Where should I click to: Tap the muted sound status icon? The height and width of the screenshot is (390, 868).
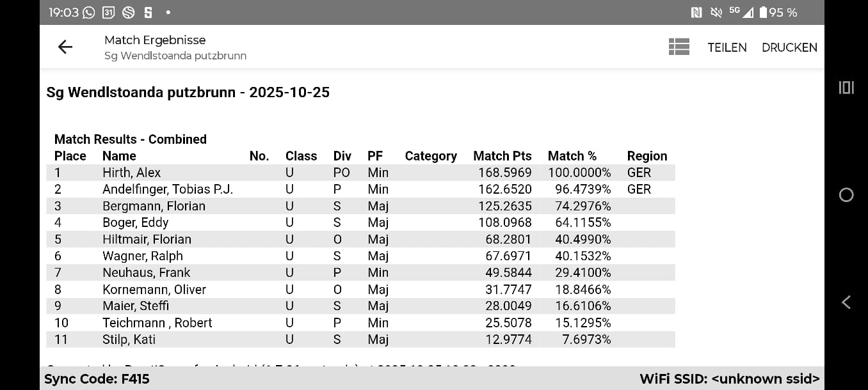(716, 12)
